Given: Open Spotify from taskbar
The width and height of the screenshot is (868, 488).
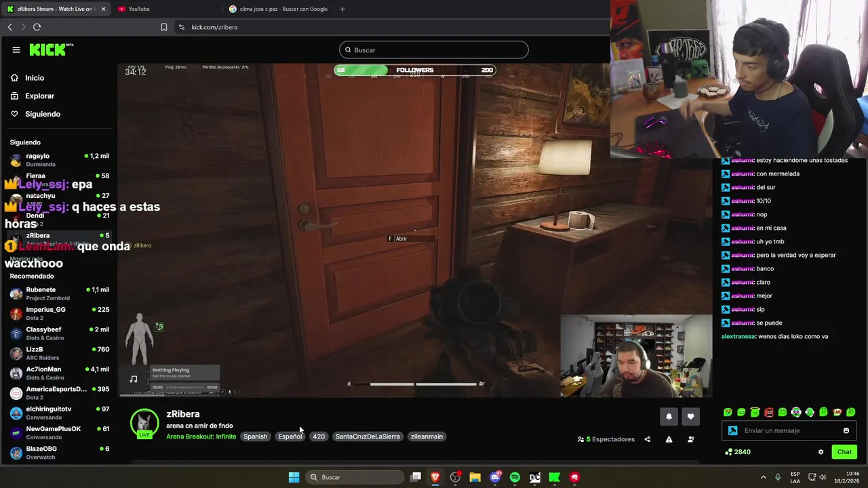Looking at the screenshot, I should pos(515,477).
